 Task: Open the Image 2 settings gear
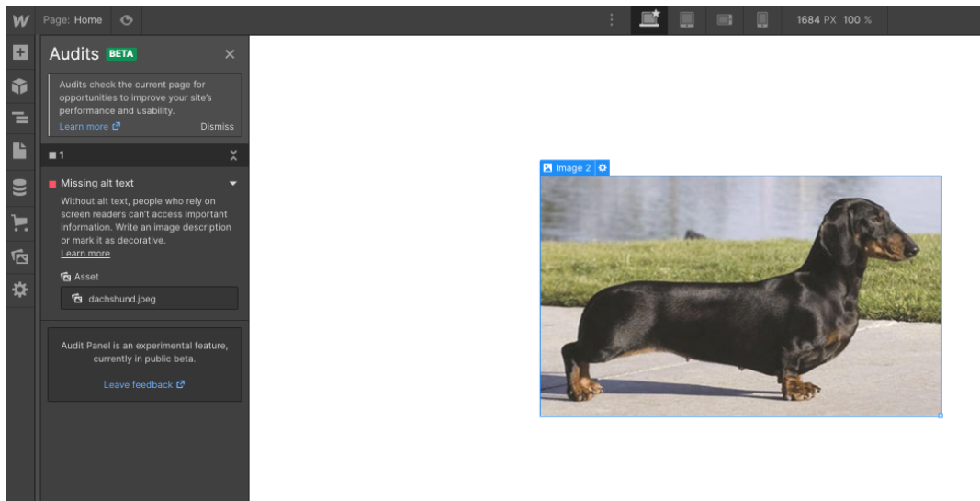(x=603, y=167)
